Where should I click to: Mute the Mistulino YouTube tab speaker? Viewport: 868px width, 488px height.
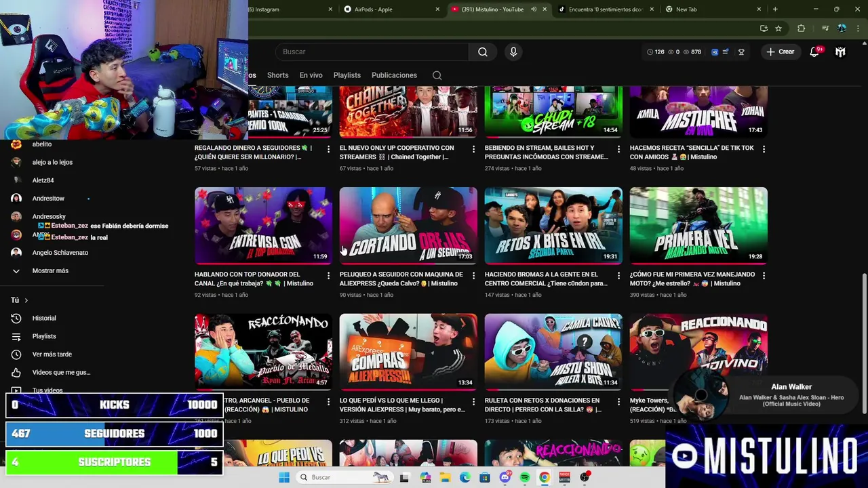pyautogui.click(x=534, y=9)
